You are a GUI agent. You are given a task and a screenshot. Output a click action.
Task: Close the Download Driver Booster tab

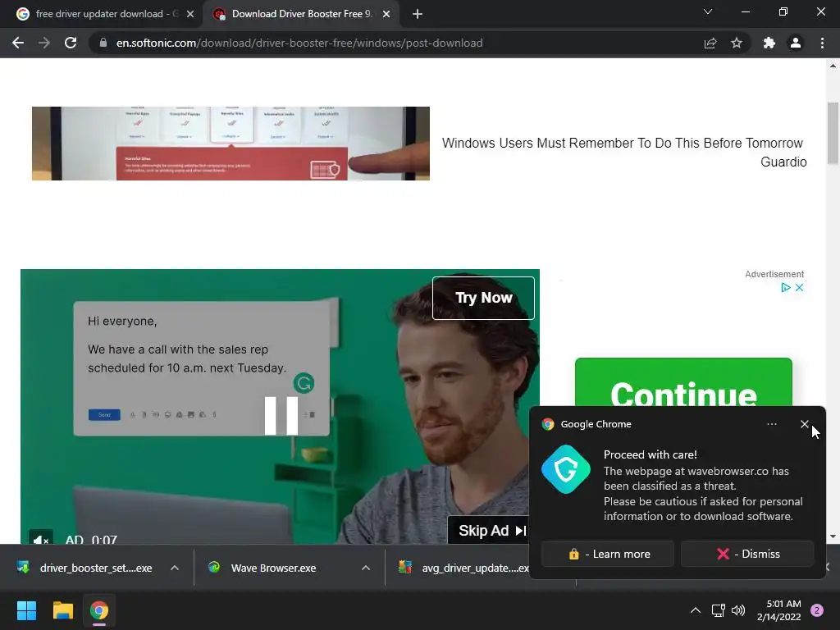click(x=386, y=15)
